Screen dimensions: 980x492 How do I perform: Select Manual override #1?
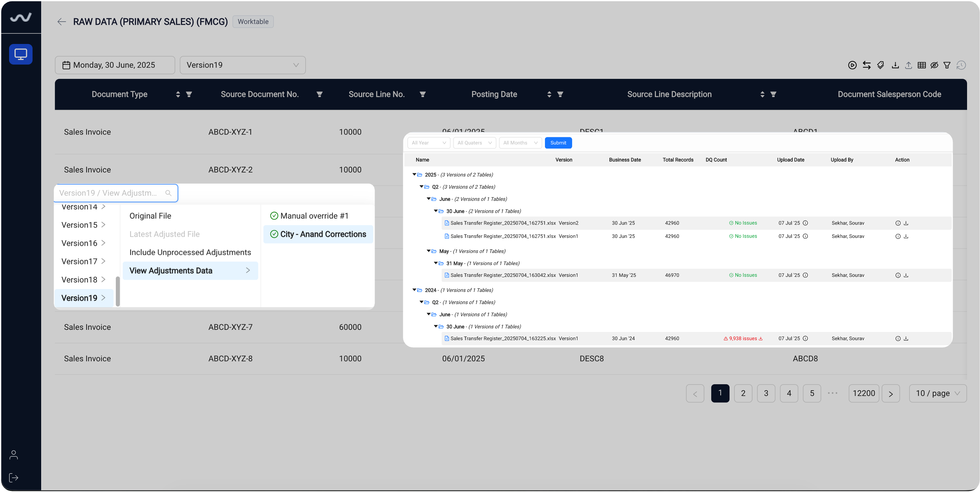coord(318,216)
